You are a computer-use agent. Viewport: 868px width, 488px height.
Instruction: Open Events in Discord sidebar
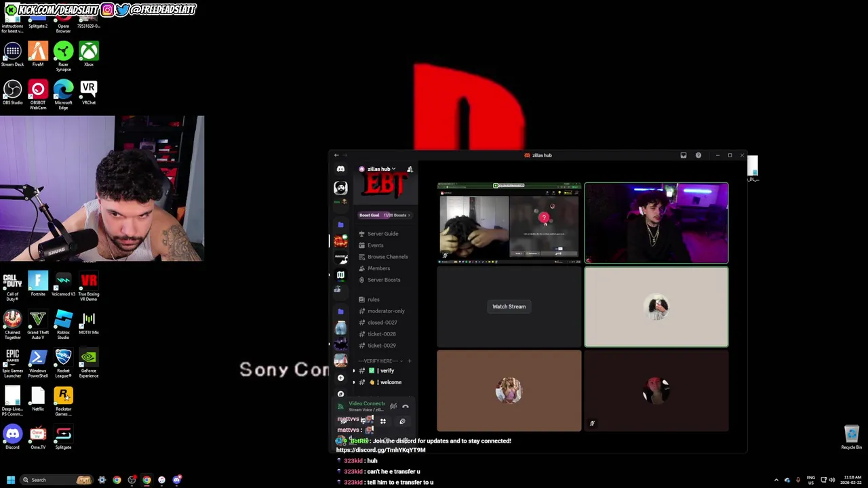click(x=375, y=245)
